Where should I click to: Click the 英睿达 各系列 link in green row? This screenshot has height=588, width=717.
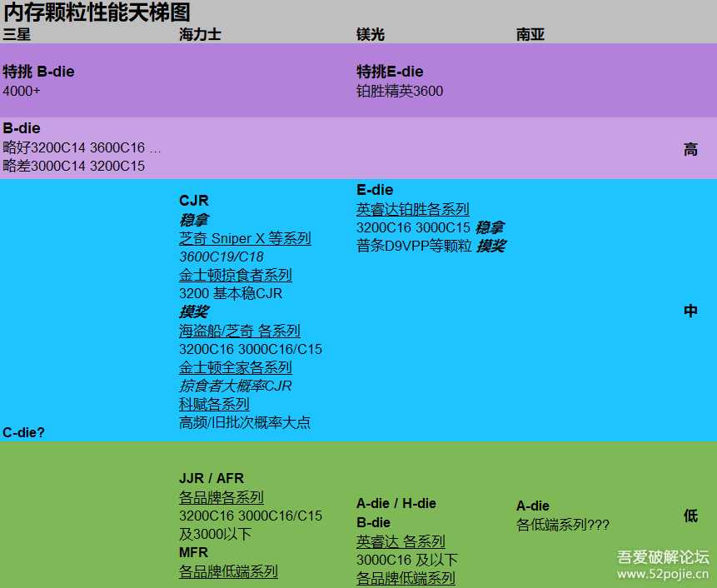401,541
